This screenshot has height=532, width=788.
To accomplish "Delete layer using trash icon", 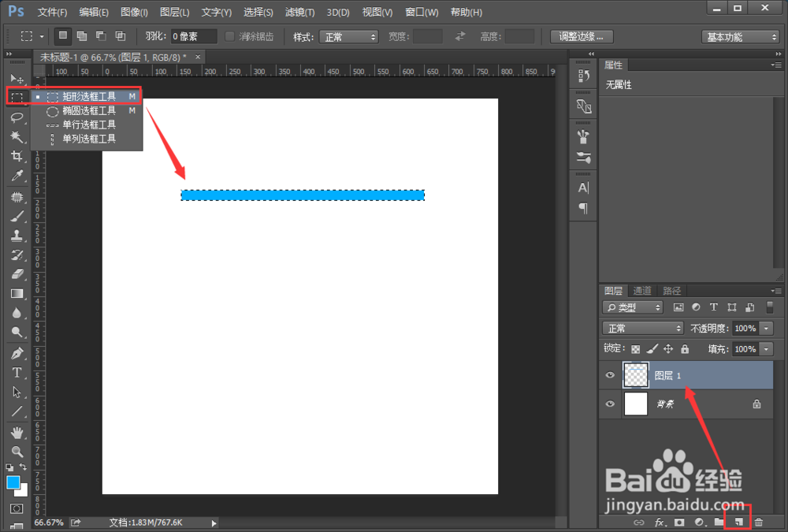I will coord(758,522).
